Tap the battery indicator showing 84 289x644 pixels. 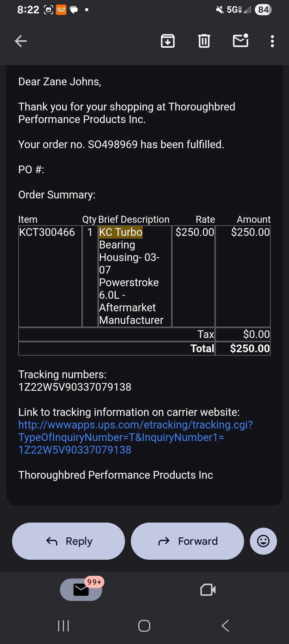pyautogui.click(x=263, y=10)
